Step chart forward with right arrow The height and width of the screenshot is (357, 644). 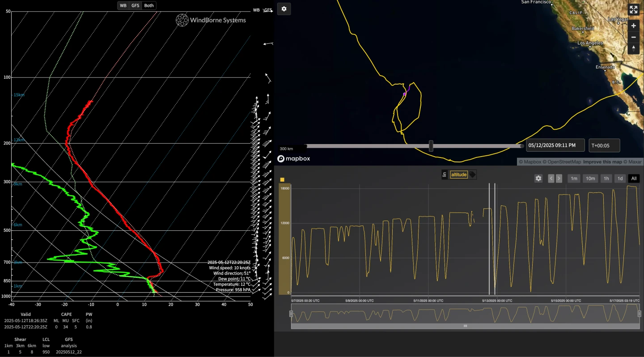559,178
